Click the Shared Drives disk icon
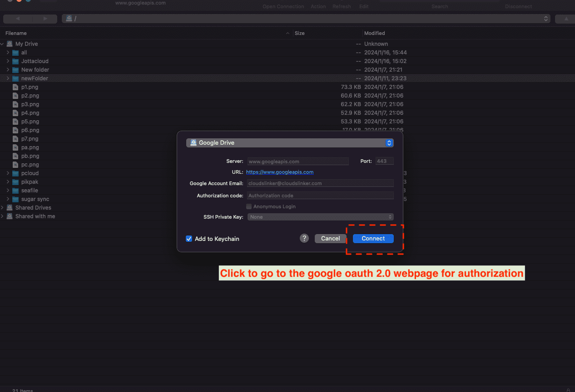Viewport: 575px width, 392px height. coord(10,208)
